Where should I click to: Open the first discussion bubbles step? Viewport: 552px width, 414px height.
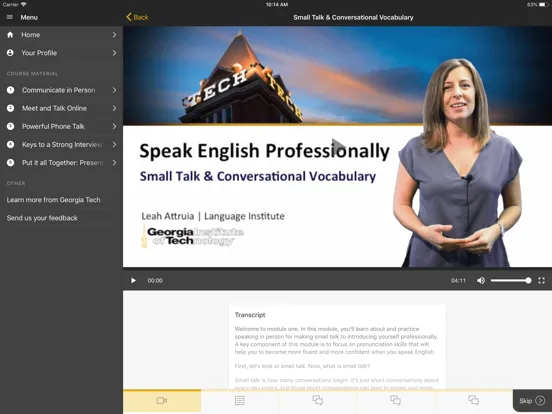pyautogui.click(x=318, y=401)
